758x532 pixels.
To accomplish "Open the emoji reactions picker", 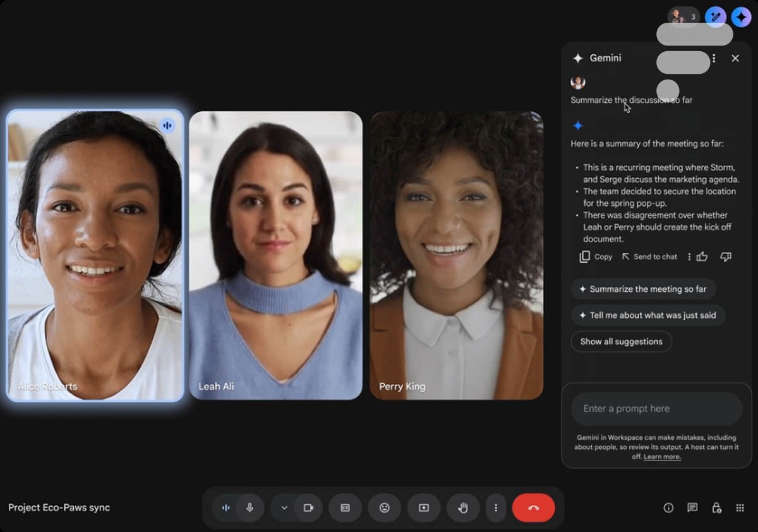I will coord(384,508).
